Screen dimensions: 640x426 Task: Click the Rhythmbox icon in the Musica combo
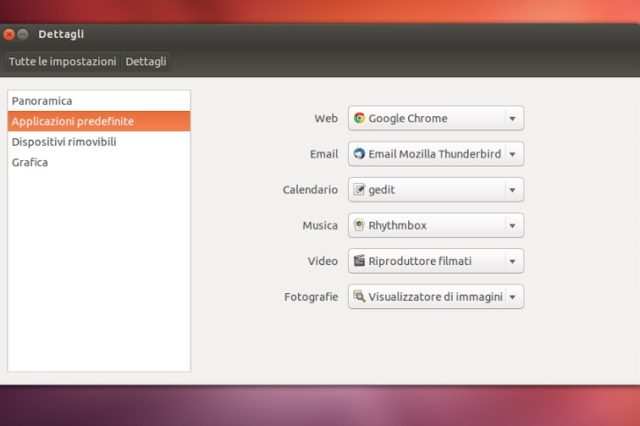359,225
